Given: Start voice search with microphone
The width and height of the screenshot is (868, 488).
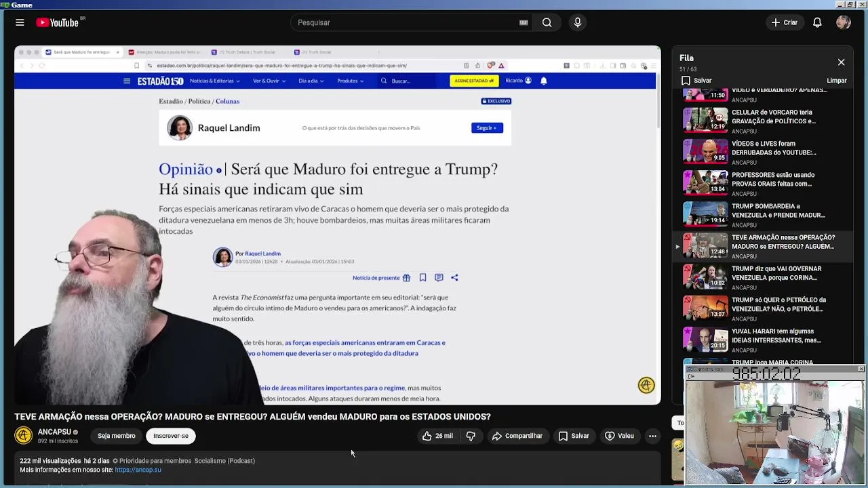Looking at the screenshot, I should [578, 22].
